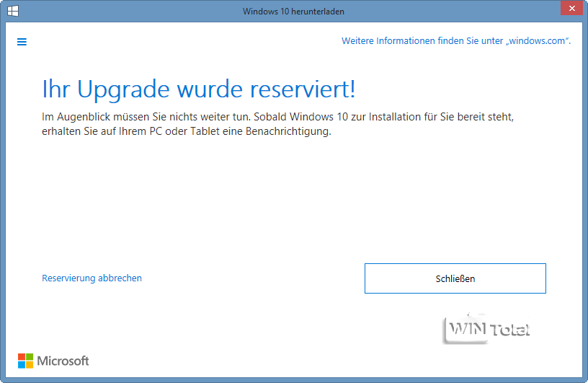Close the Windows 10 herunterladen window
Viewport: 588px width, 383px height.
572,8
